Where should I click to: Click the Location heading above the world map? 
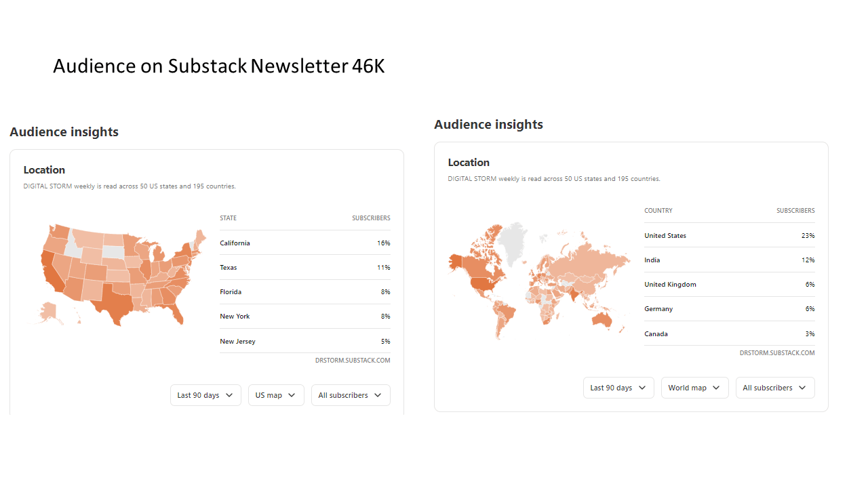pyautogui.click(x=469, y=163)
